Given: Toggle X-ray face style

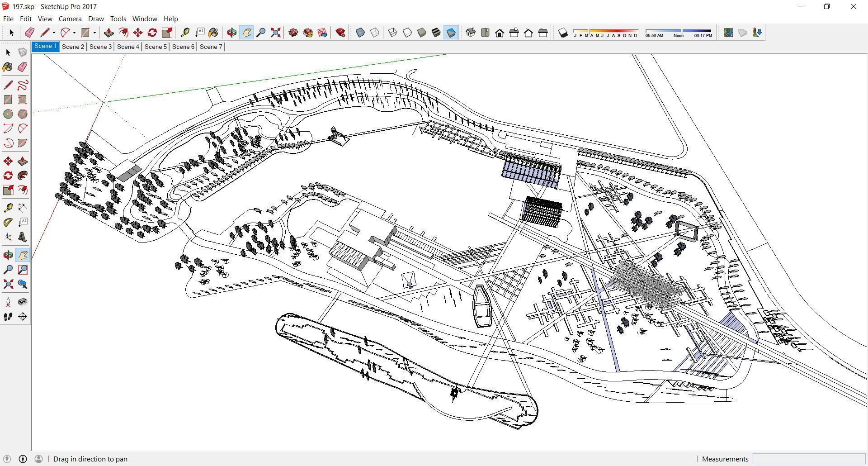Looking at the screenshot, I should [x=360, y=33].
